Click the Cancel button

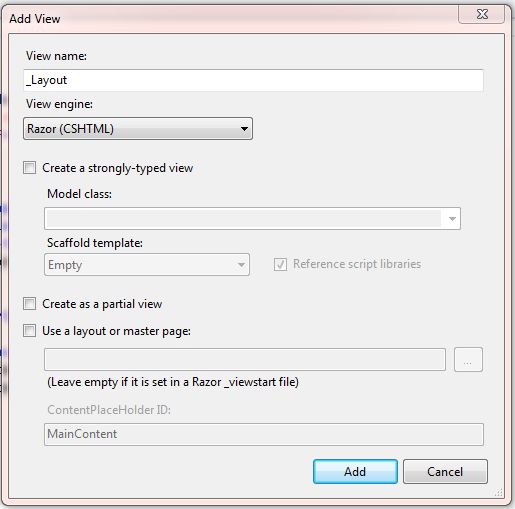pos(445,471)
